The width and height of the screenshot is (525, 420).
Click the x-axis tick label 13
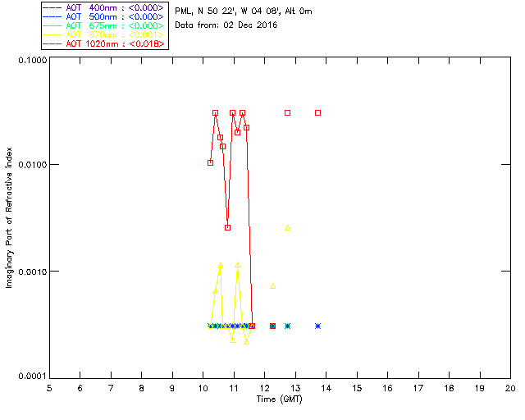click(295, 388)
